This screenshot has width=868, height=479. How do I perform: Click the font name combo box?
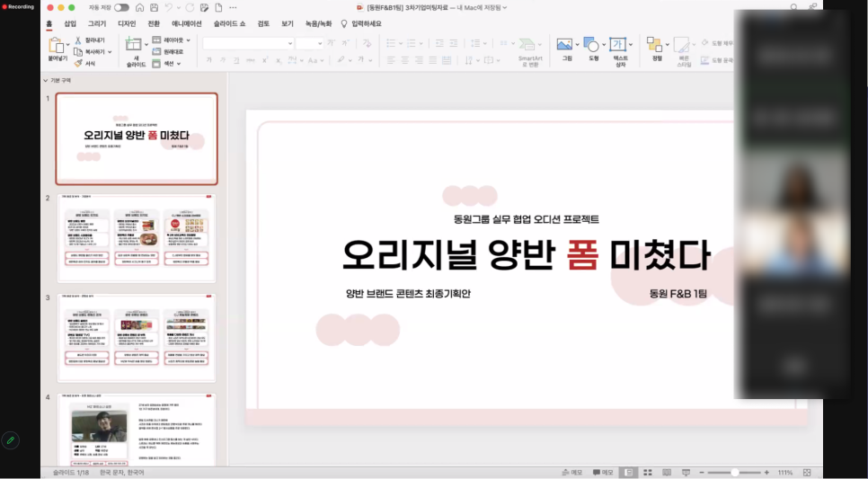point(248,42)
